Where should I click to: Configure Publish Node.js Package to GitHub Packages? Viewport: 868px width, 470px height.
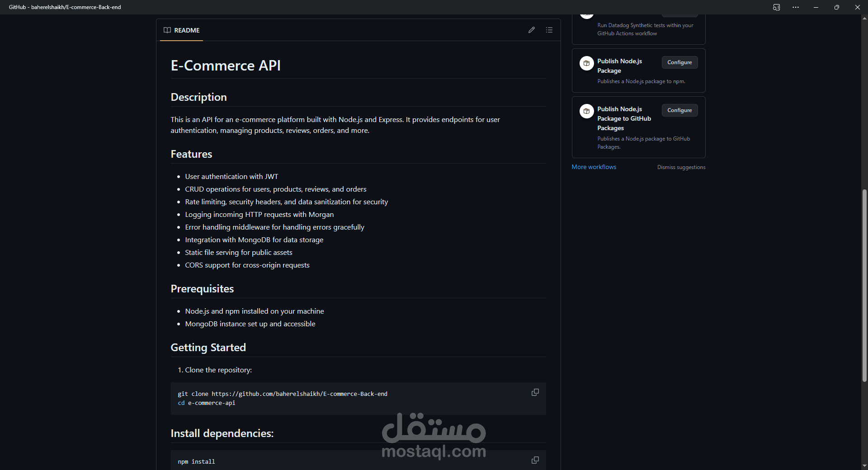(x=679, y=110)
